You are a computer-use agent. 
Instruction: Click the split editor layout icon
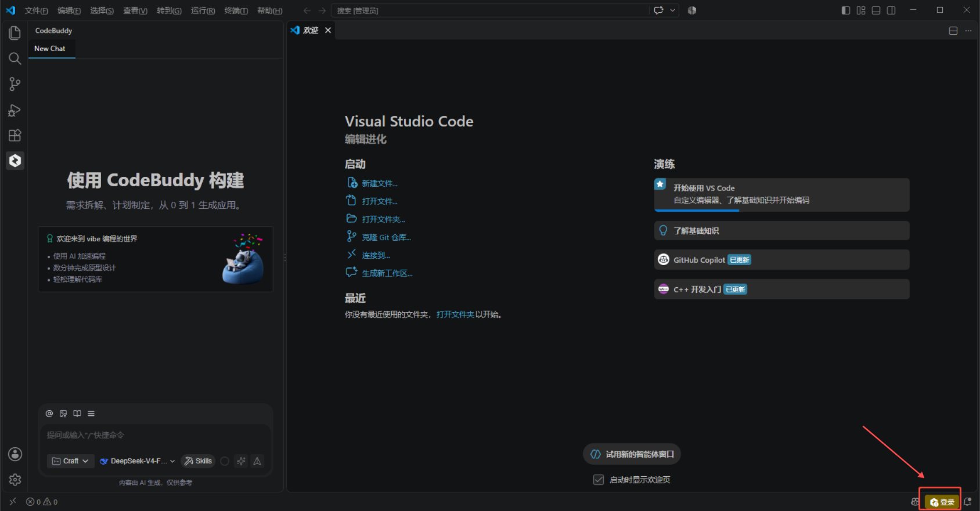pyautogui.click(x=953, y=31)
